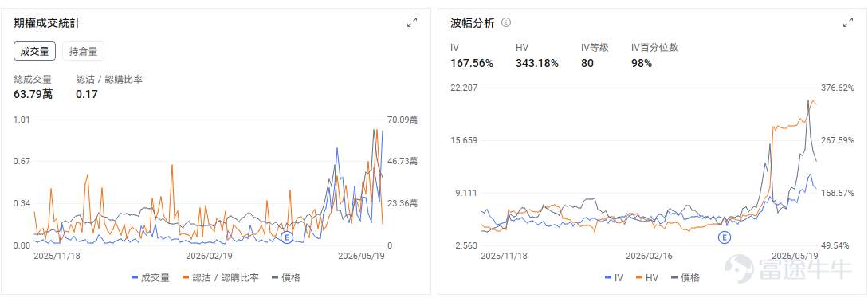Click the 376.62% axis label
This screenshot has height=298, width=868.
coord(838,88)
